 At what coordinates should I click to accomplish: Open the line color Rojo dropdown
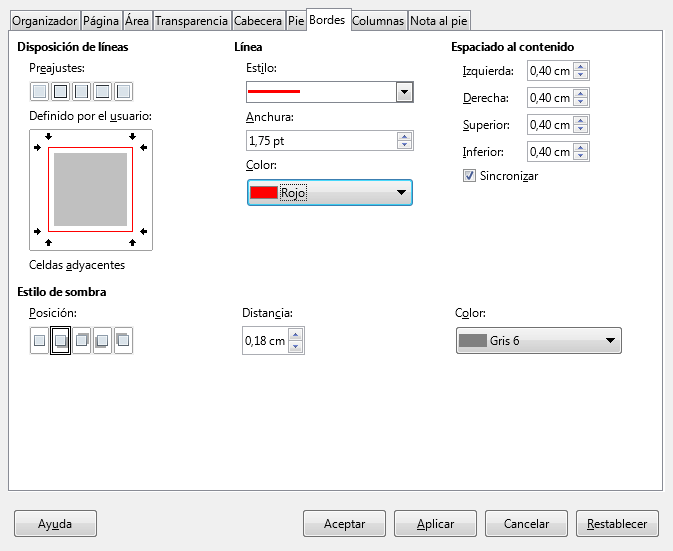329,193
